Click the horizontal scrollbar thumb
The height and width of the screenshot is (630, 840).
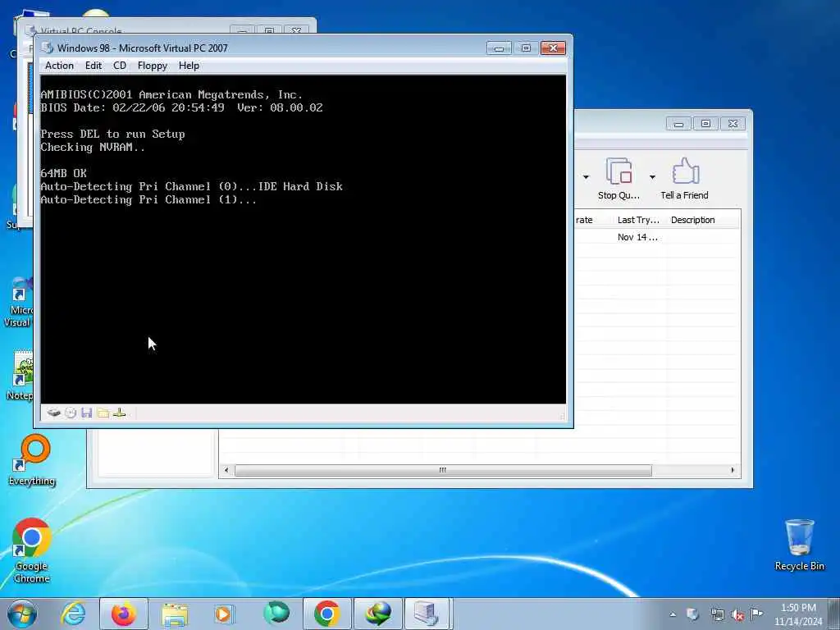pyautogui.click(x=443, y=470)
